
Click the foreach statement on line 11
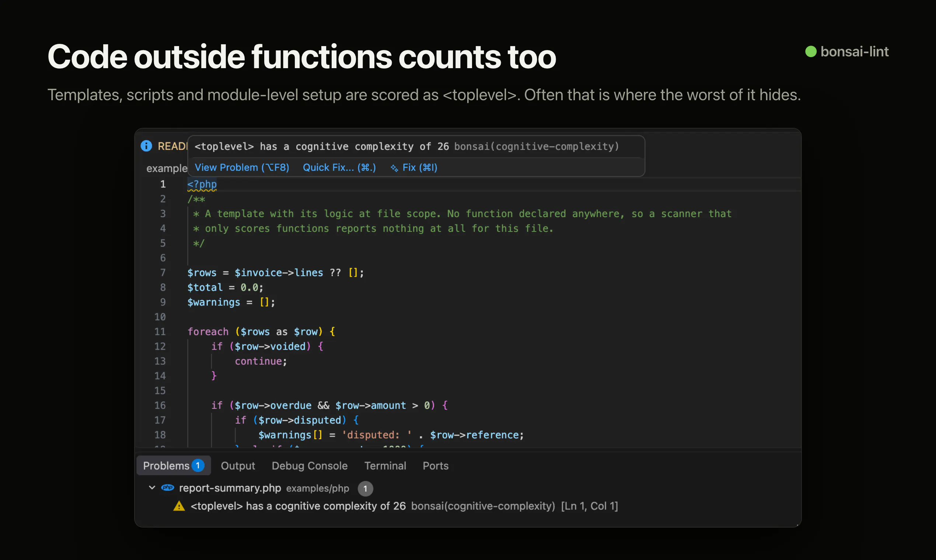point(208,332)
